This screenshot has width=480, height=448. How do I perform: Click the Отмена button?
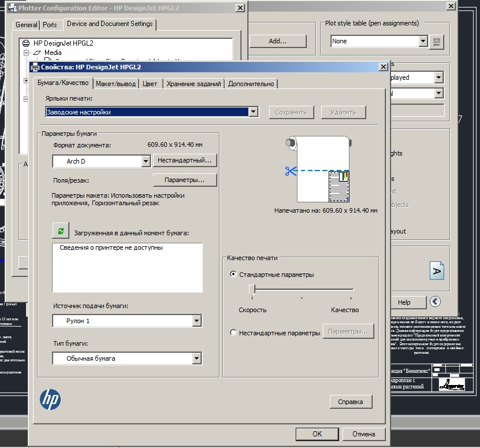pyautogui.click(x=364, y=434)
